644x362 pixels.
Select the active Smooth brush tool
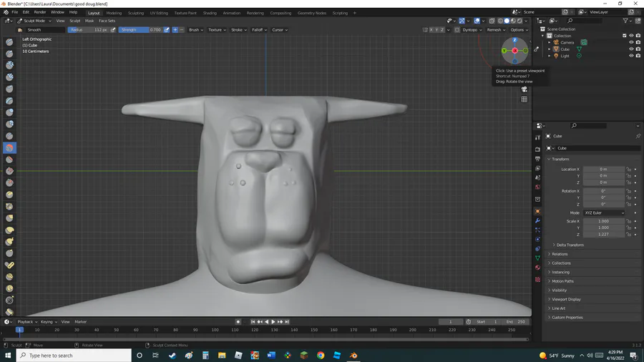pos(9,147)
